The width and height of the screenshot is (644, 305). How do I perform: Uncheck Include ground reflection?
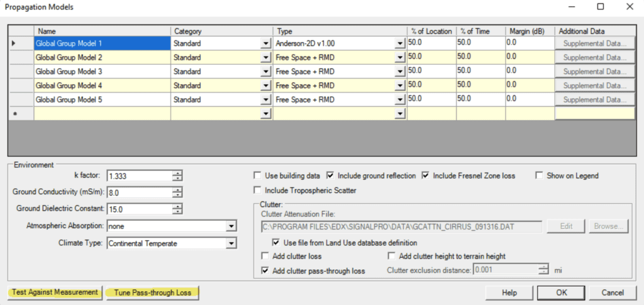coord(331,175)
